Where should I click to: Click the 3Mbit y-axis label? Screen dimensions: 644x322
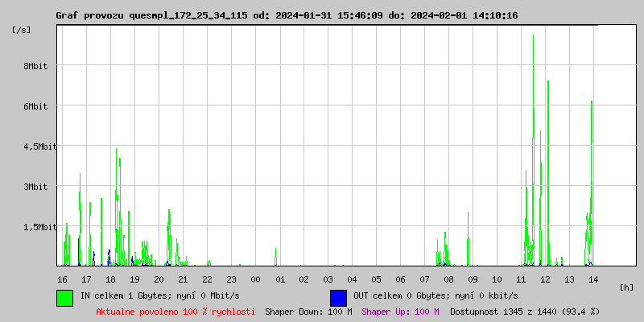click(x=35, y=187)
